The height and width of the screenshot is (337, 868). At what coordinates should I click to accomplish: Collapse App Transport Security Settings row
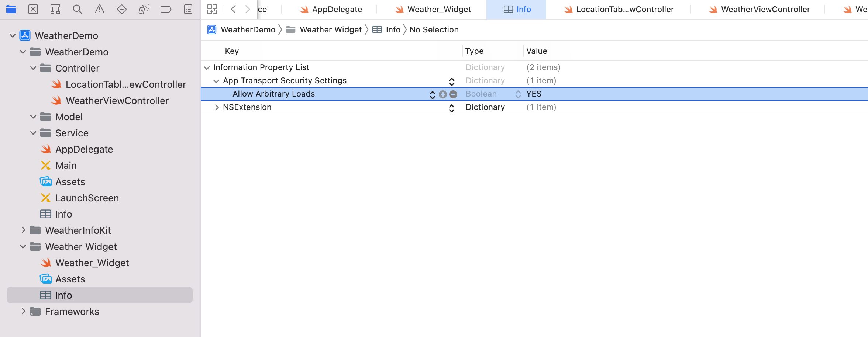[216, 81]
